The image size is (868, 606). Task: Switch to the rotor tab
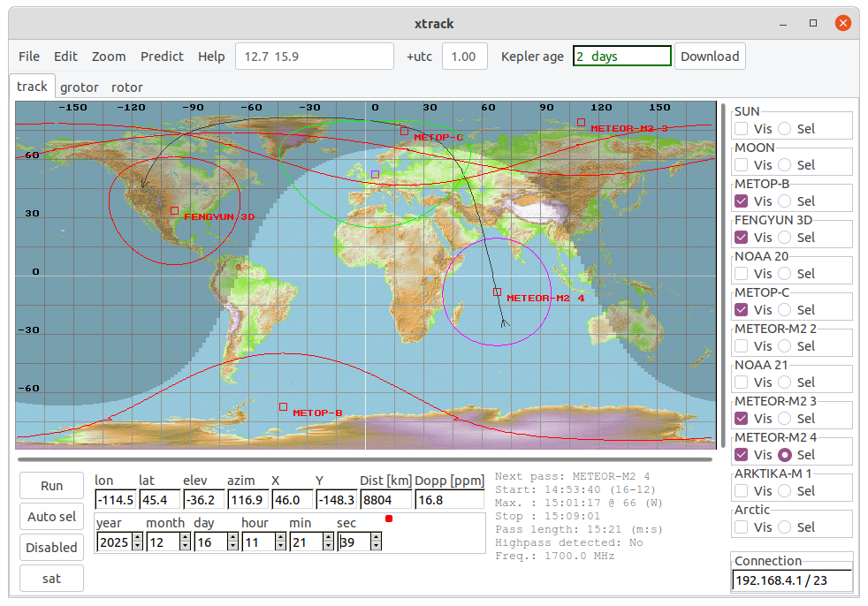[126, 87]
